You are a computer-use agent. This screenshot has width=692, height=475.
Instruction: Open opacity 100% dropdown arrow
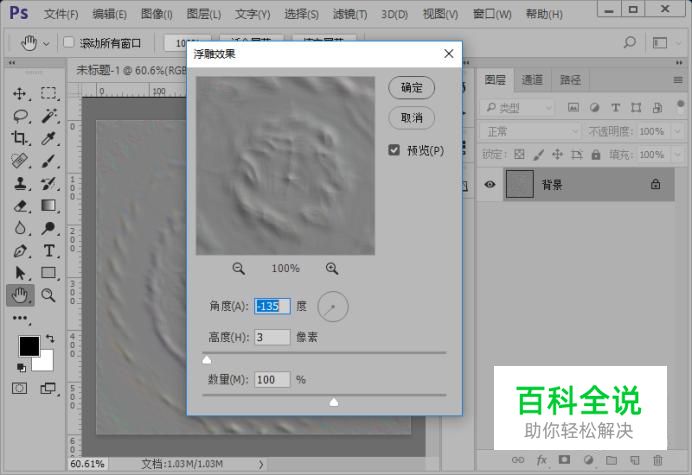677,131
